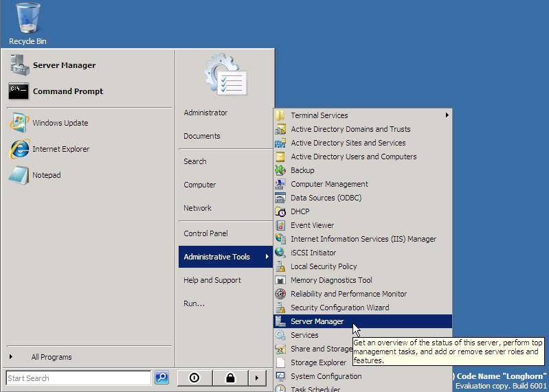Select the Windows Update label
Image resolution: width=549 pixels, height=392 pixels.
(x=60, y=123)
